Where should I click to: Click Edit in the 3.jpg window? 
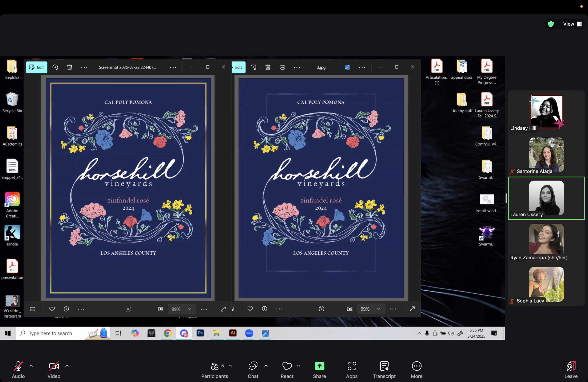[x=238, y=67]
